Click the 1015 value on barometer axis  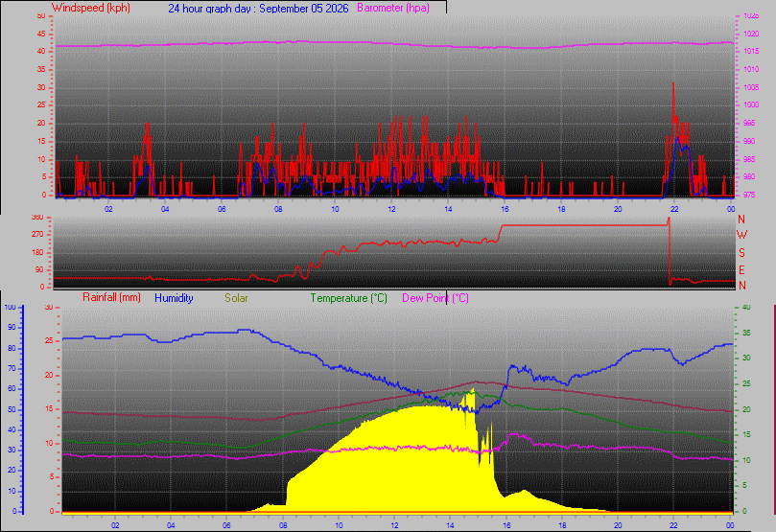751,51
